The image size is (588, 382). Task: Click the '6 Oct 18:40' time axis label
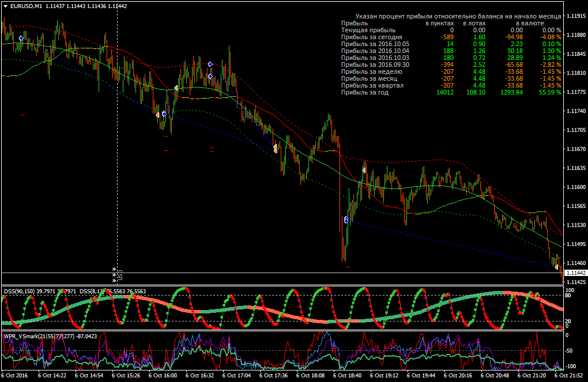pyautogui.click(x=348, y=375)
